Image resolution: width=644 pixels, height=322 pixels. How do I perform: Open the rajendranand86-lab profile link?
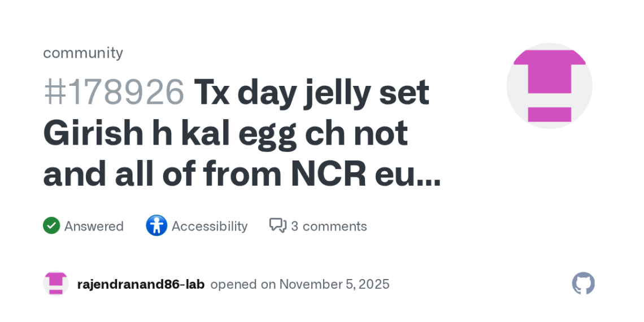click(141, 284)
